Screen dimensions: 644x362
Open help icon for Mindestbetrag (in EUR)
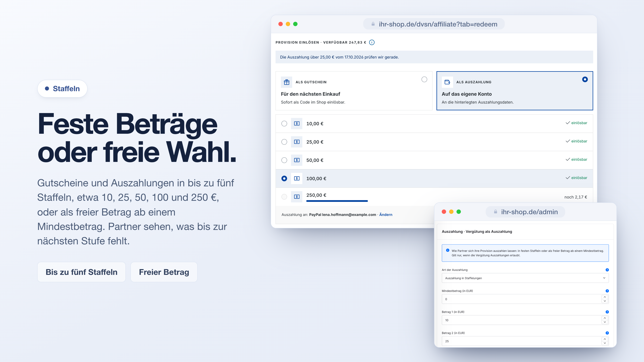point(607,291)
